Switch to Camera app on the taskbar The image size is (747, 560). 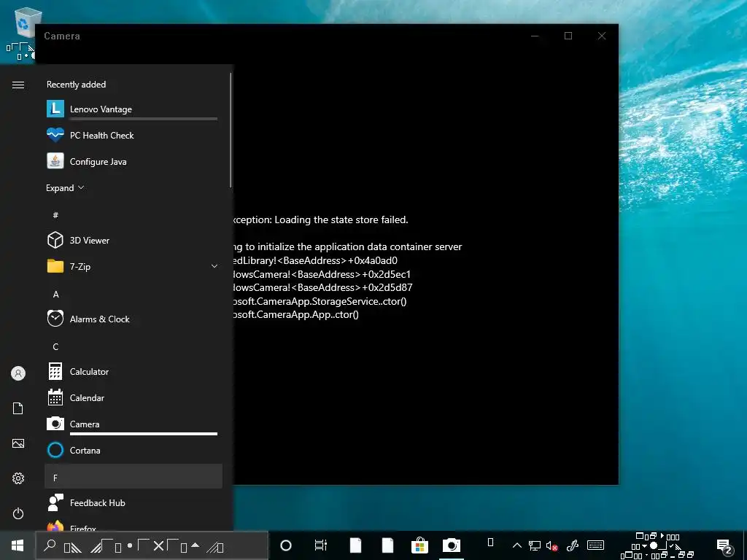tap(451, 545)
